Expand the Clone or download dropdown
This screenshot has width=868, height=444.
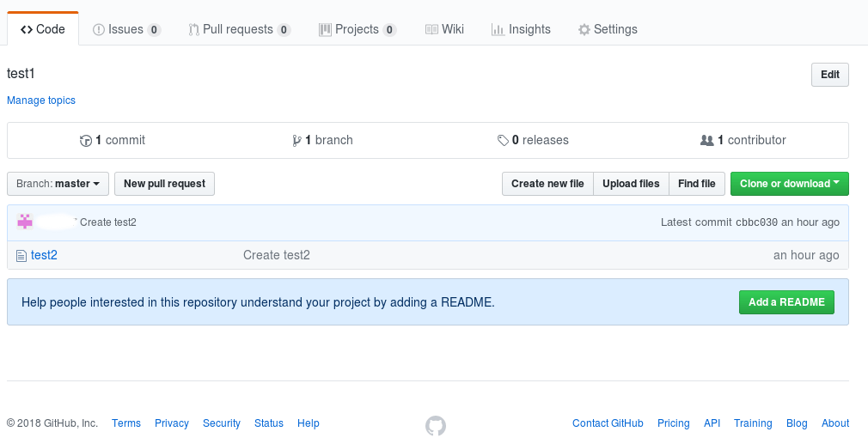tap(790, 184)
